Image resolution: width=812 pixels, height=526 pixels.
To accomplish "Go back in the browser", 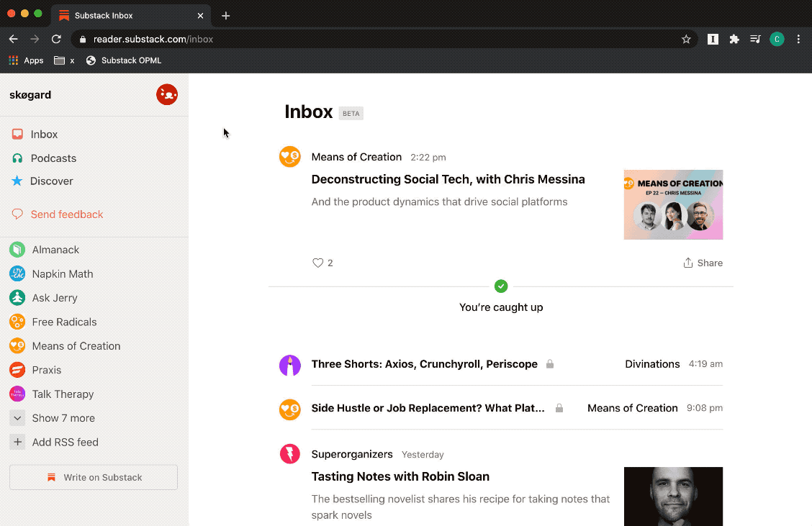I will click(14, 39).
